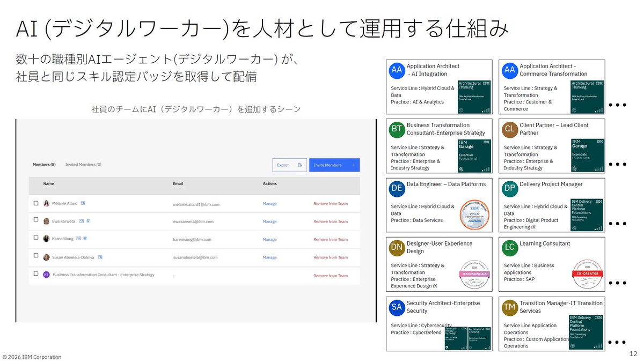Remove Melanie Allard from the team

point(331,204)
